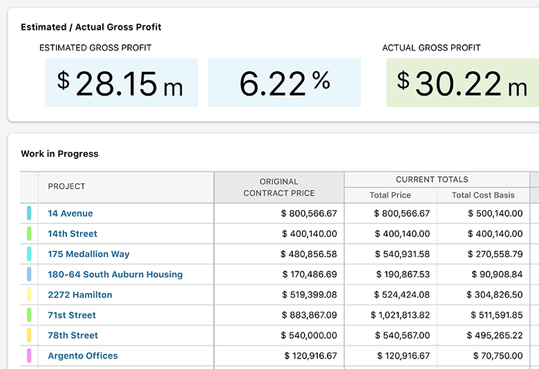
Task: Click total price $ 190,867.53
Action: click(403, 274)
